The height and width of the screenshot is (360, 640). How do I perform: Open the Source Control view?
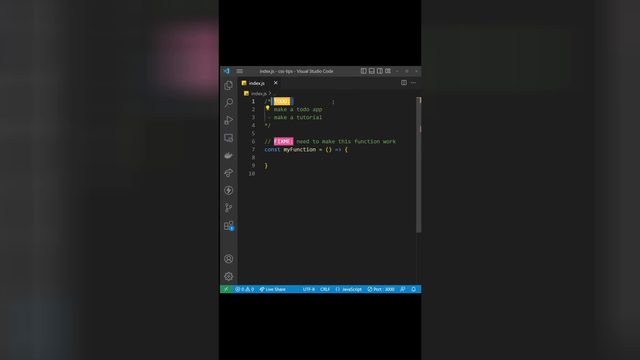pyautogui.click(x=229, y=208)
